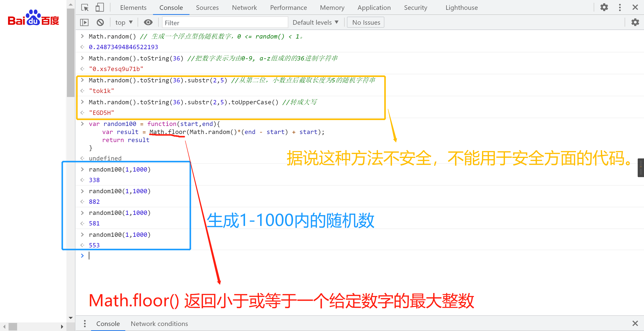Switch to the Network tab
The image size is (644, 331).
pyautogui.click(x=244, y=8)
